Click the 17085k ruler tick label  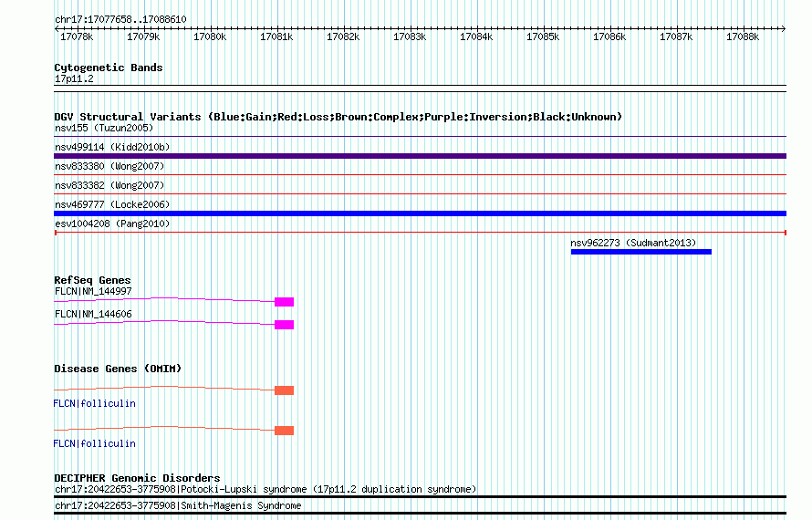(543, 36)
